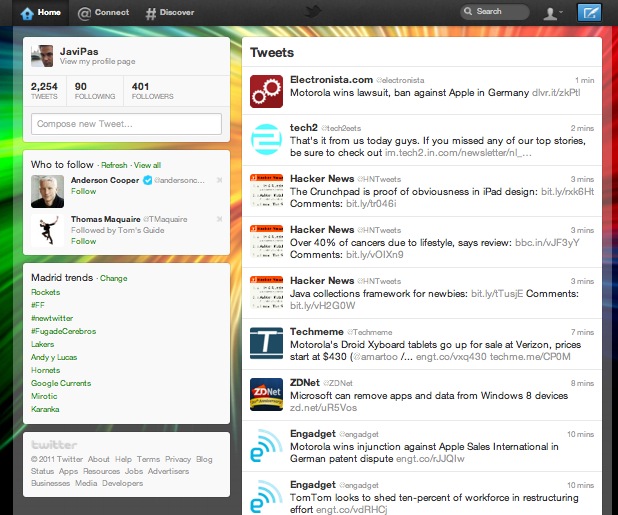Dismiss the Thomas Maquaire suggestion
618x515 pixels.
point(220,219)
